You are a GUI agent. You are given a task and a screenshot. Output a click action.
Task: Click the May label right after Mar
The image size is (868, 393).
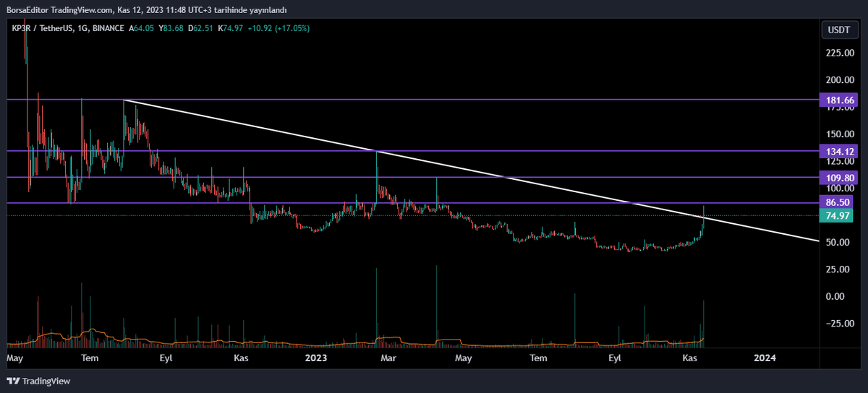(x=463, y=358)
